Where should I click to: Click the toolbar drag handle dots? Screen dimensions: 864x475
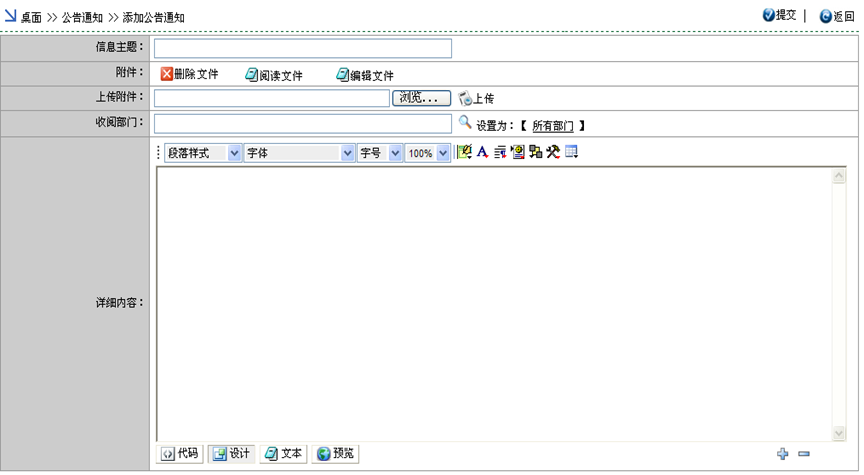tap(158, 153)
